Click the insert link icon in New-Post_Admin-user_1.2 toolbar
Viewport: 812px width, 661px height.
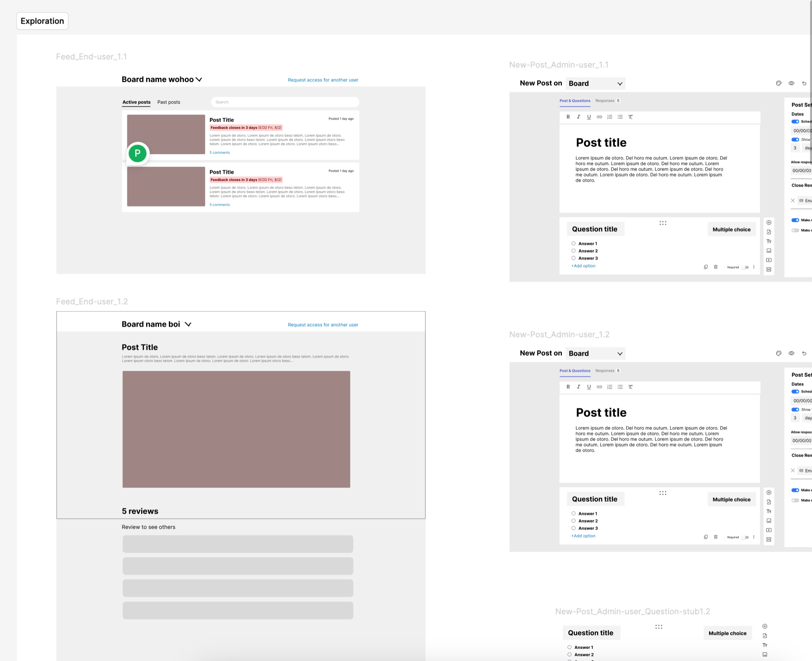point(599,387)
